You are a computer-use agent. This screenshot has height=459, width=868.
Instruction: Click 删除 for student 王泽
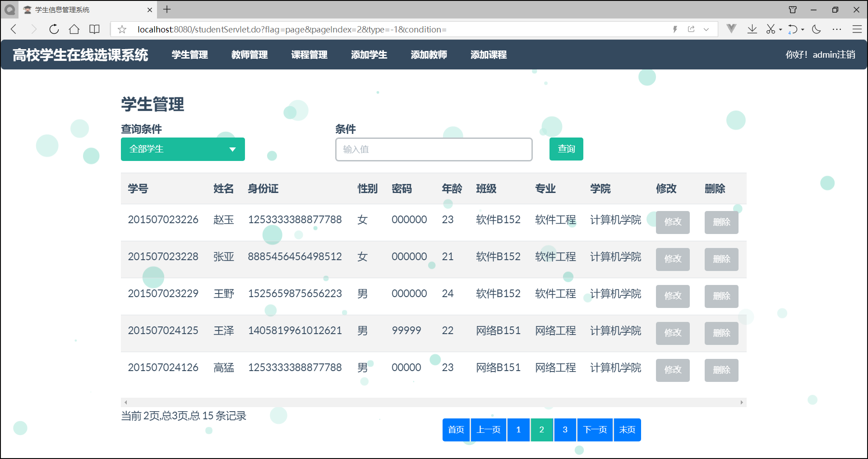721,333
